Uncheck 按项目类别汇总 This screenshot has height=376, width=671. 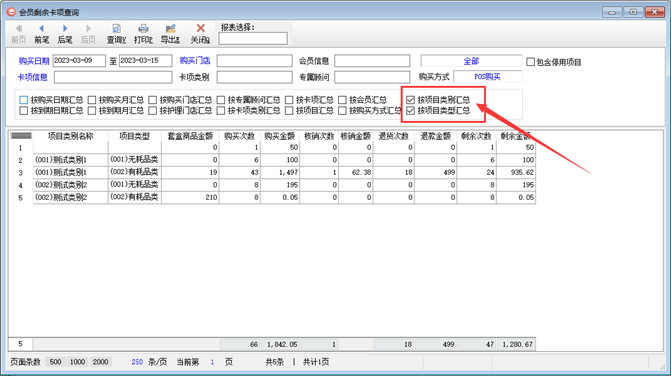tap(411, 100)
